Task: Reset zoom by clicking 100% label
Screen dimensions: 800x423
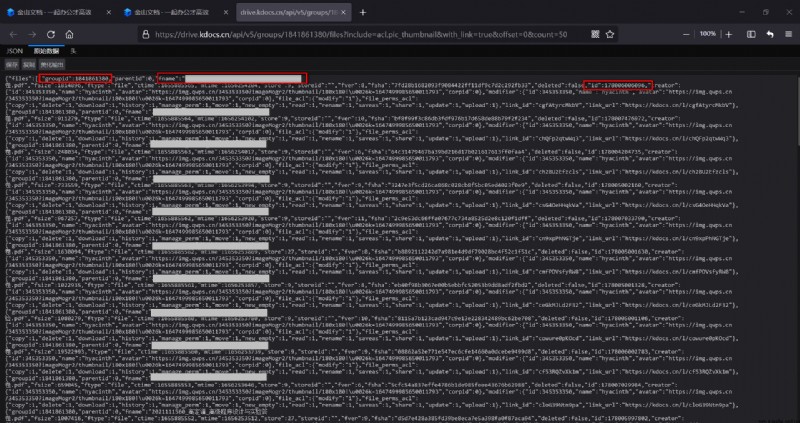Action: [x=708, y=34]
